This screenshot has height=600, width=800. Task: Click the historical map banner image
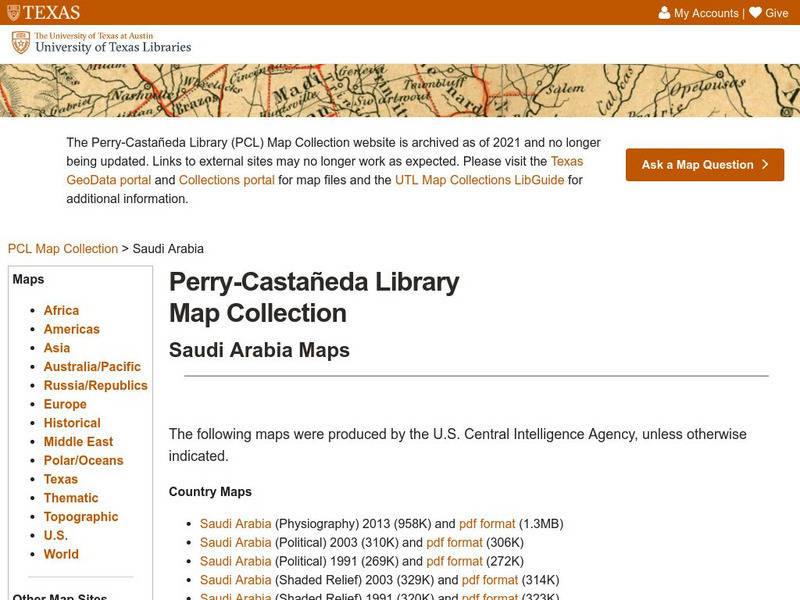(x=400, y=90)
